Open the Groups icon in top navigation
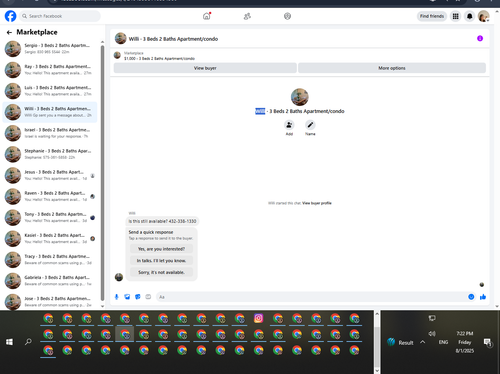 tap(287, 16)
